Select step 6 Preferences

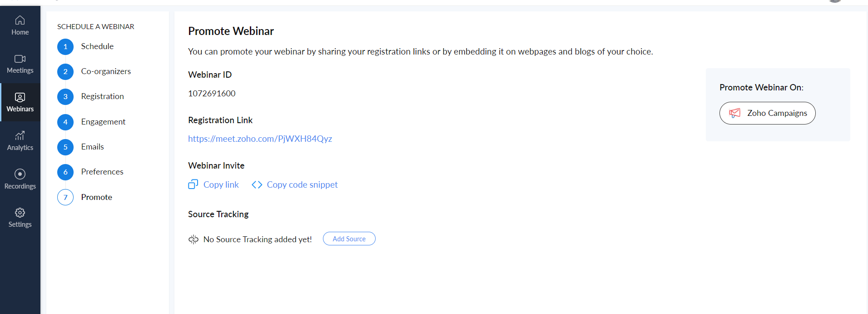(x=102, y=172)
